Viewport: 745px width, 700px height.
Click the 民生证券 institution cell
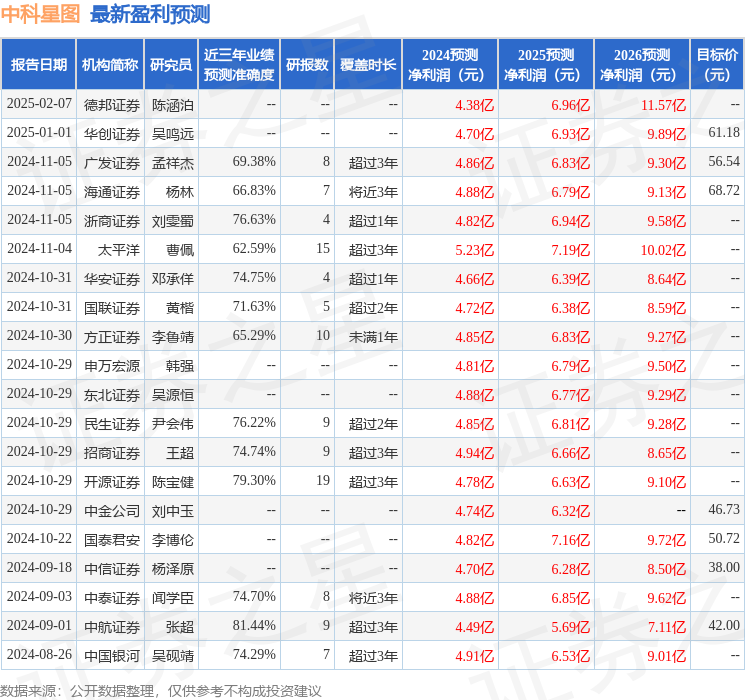coord(112,424)
